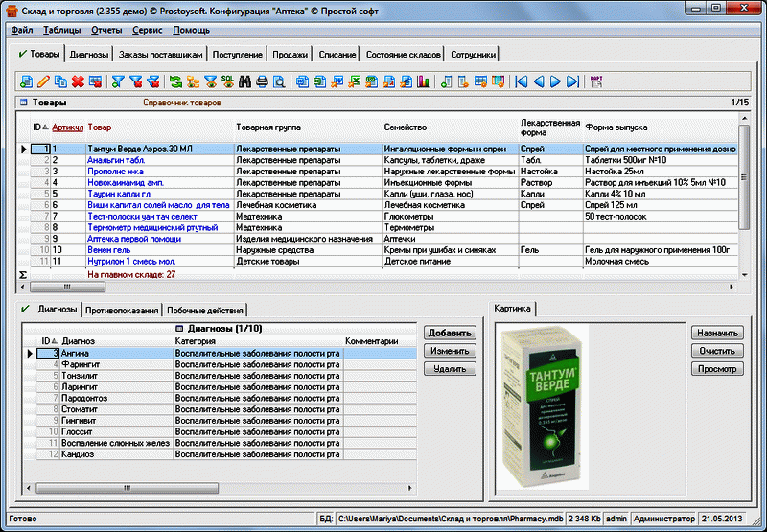Jump to first record arrow icon

[521, 82]
